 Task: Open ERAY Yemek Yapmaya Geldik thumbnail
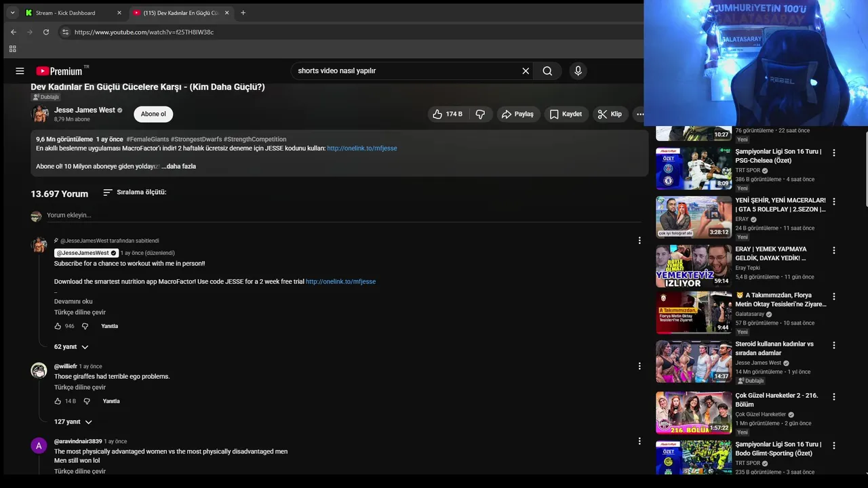tap(694, 266)
